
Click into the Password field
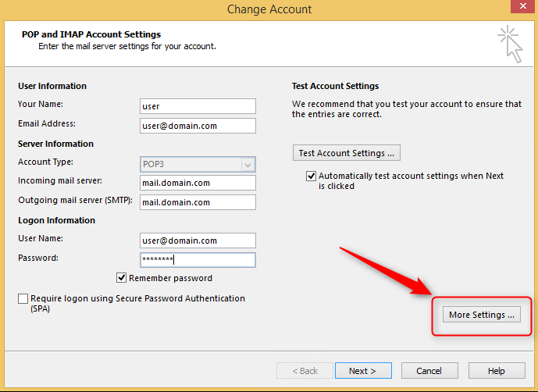pyautogui.click(x=198, y=260)
